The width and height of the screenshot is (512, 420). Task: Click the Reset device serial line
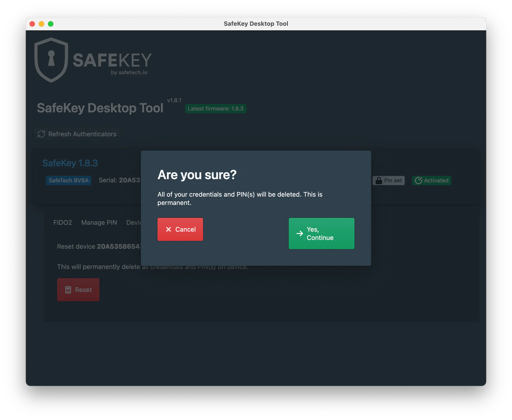click(x=99, y=246)
